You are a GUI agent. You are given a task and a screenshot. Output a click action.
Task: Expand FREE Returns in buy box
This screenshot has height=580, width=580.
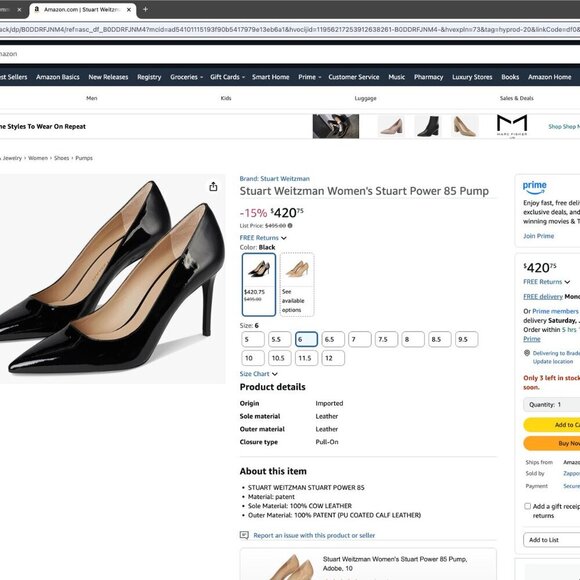click(x=546, y=281)
